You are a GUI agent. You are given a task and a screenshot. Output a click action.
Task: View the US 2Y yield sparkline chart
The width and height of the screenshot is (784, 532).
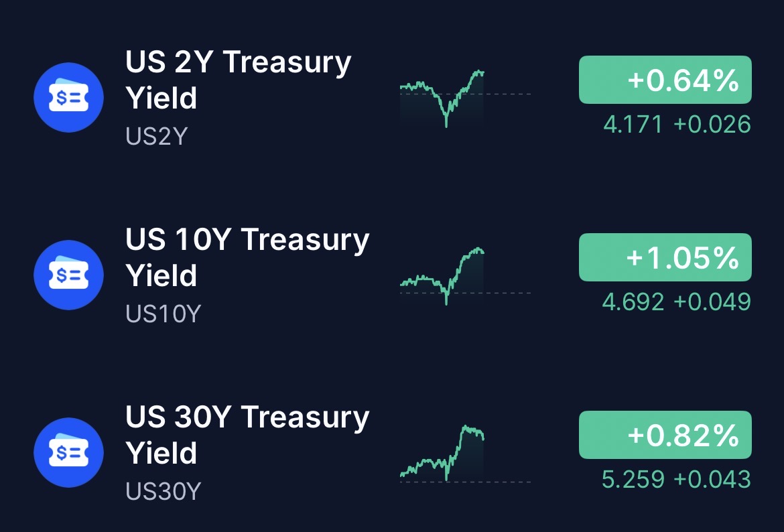pos(465,98)
